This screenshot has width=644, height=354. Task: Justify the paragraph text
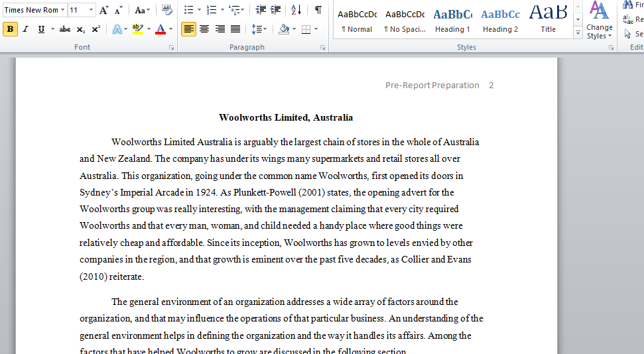pos(235,29)
